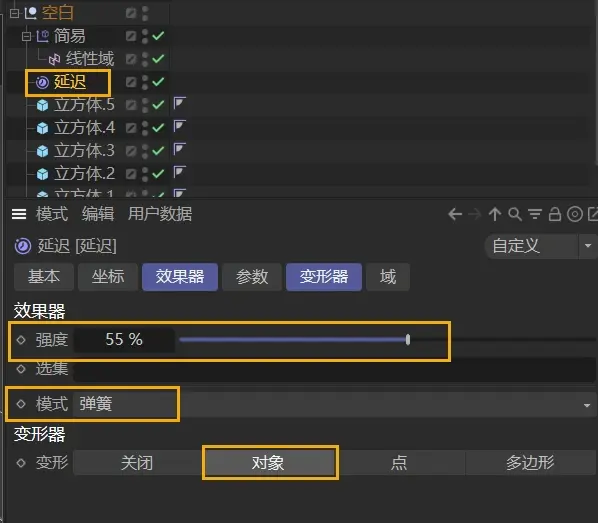Select the 空白 null object icon

click(31, 13)
